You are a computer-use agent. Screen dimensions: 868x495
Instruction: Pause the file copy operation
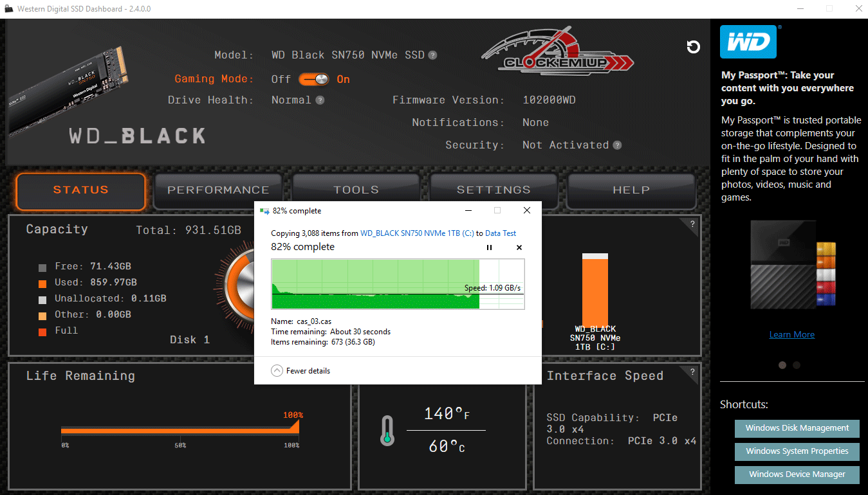click(x=489, y=248)
